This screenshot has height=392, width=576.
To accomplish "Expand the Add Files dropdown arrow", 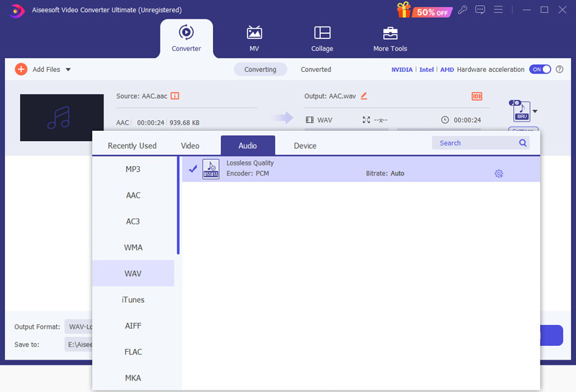I will (68, 70).
